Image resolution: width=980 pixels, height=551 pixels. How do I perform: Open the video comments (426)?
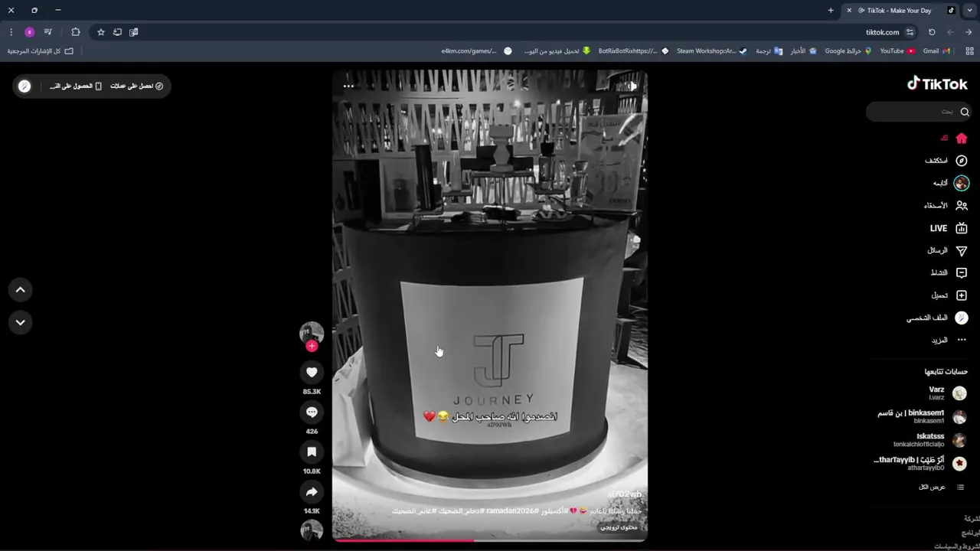coord(312,412)
